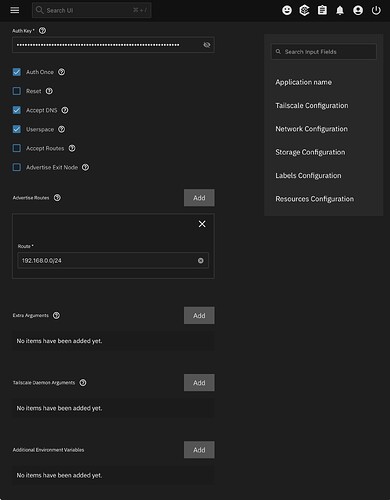390x500 pixels.
Task: Uncheck the Auth Once checkbox
Action: tap(17, 72)
